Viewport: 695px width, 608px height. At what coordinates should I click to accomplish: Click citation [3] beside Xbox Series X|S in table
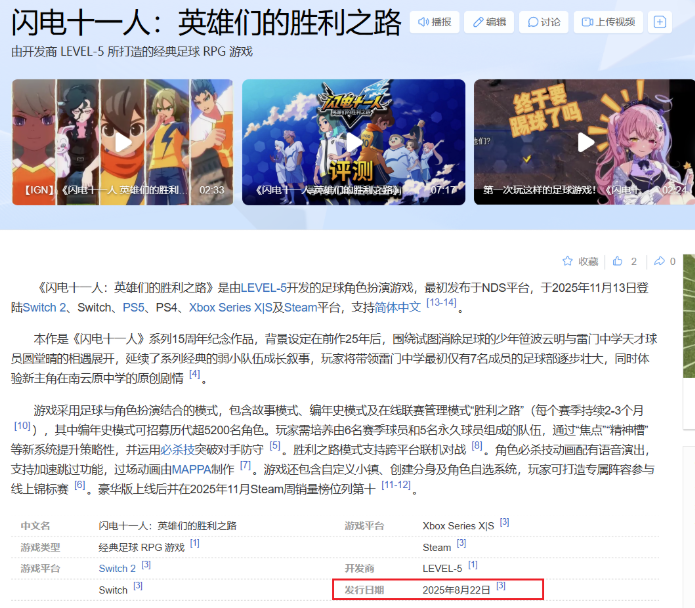[x=504, y=522]
